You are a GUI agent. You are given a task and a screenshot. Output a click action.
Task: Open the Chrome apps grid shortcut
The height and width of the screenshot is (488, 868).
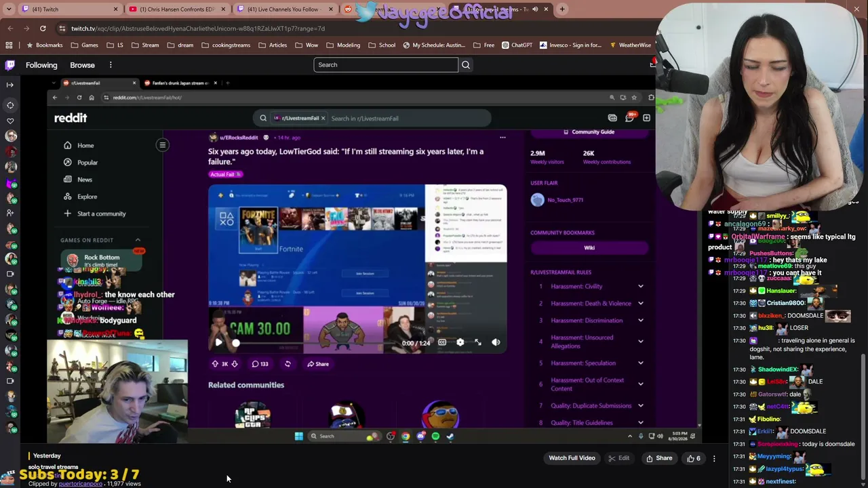coord(9,45)
